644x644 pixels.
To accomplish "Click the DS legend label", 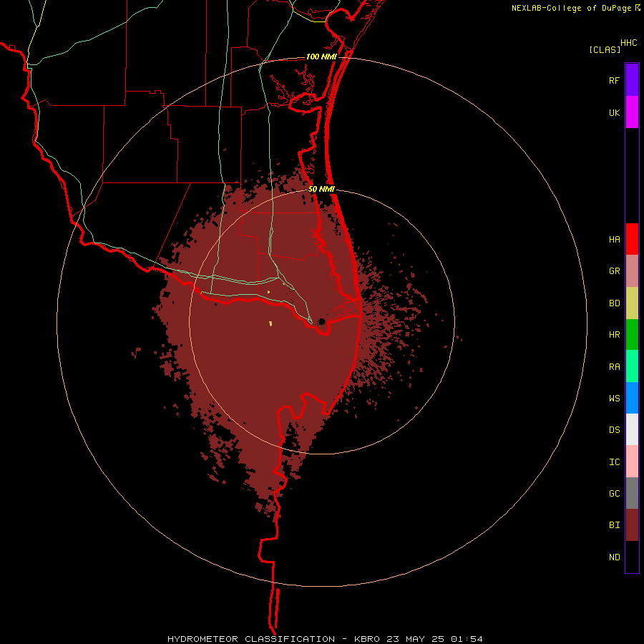I will [614, 430].
